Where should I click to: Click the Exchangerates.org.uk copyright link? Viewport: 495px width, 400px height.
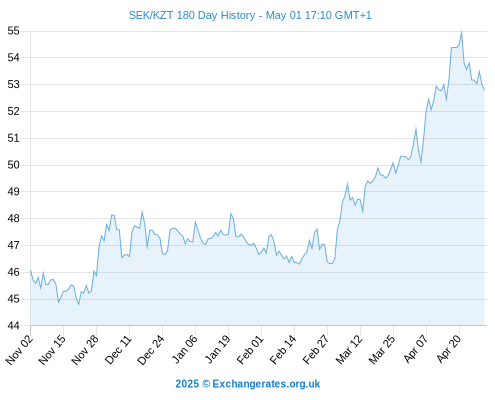[248, 384]
